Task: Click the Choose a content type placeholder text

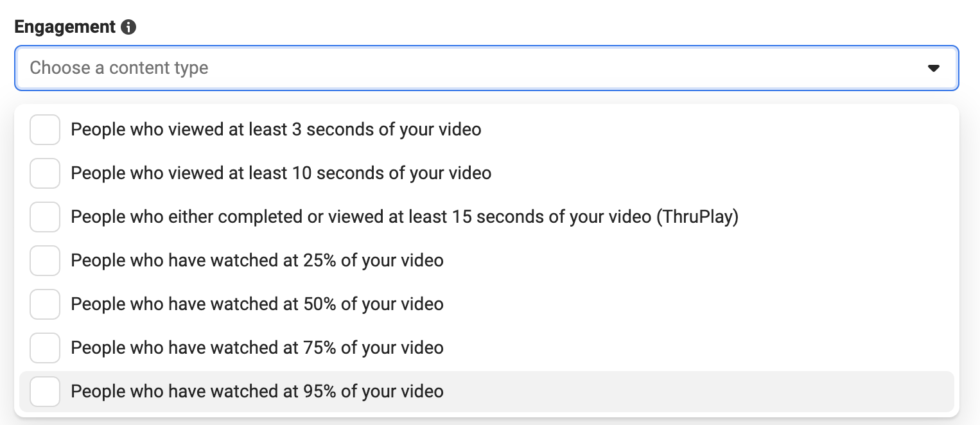Action: 119,68
